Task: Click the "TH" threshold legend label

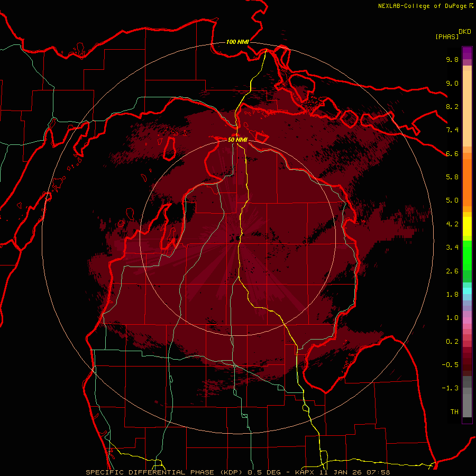Action: [x=454, y=412]
